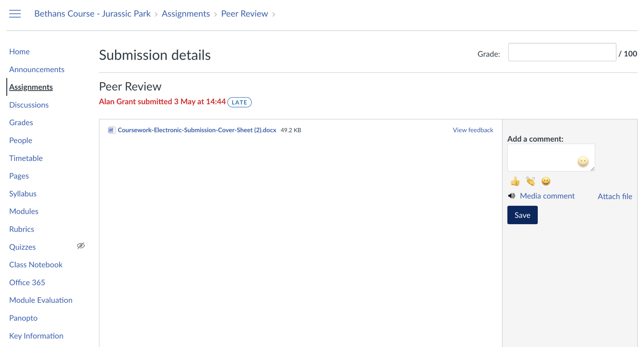
Task: Select Assignments in the sidebar
Action: [x=31, y=87]
